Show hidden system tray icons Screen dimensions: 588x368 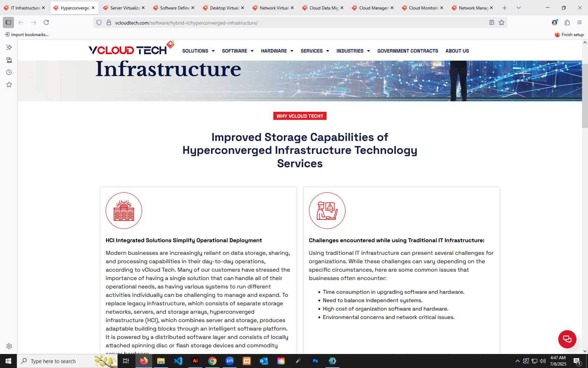(x=517, y=361)
